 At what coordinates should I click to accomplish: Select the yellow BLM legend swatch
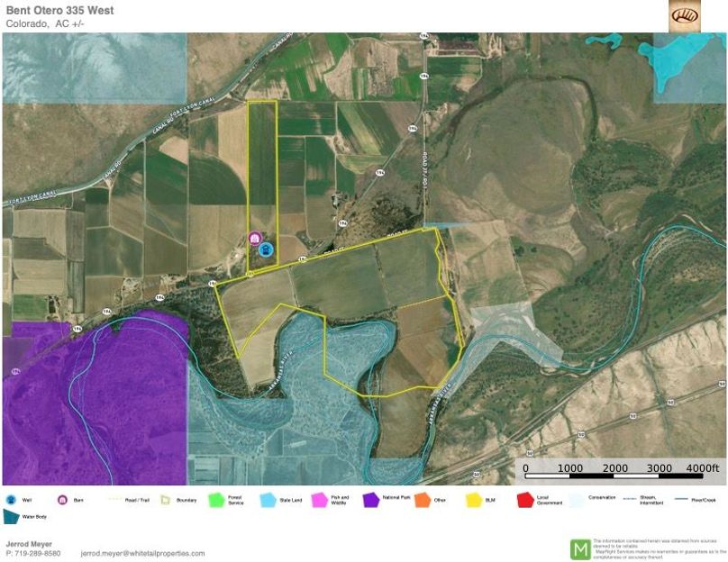click(x=472, y=499)
